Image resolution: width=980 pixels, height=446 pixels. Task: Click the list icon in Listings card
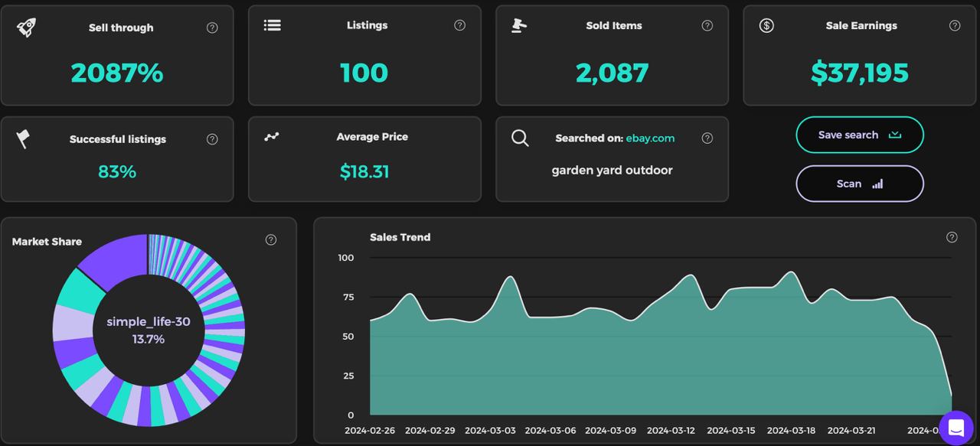[273, 25]
